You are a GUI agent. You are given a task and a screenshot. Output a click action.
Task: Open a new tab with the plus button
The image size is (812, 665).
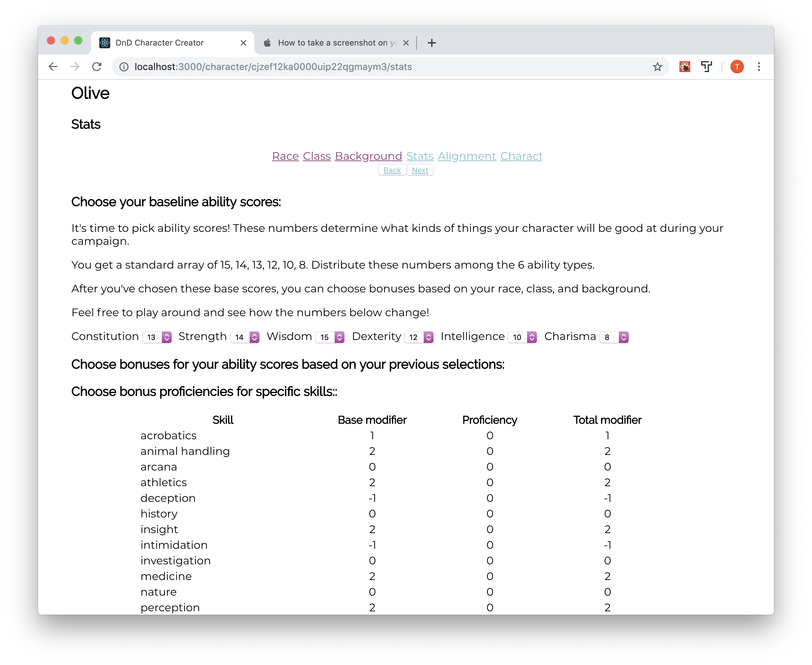(432, 42)
